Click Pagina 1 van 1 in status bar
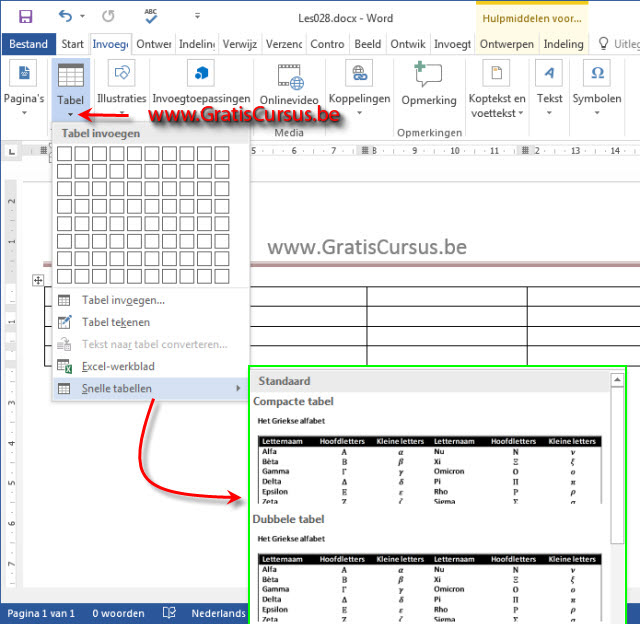Screen dimensions: 640x624 [x=41, y=613]
